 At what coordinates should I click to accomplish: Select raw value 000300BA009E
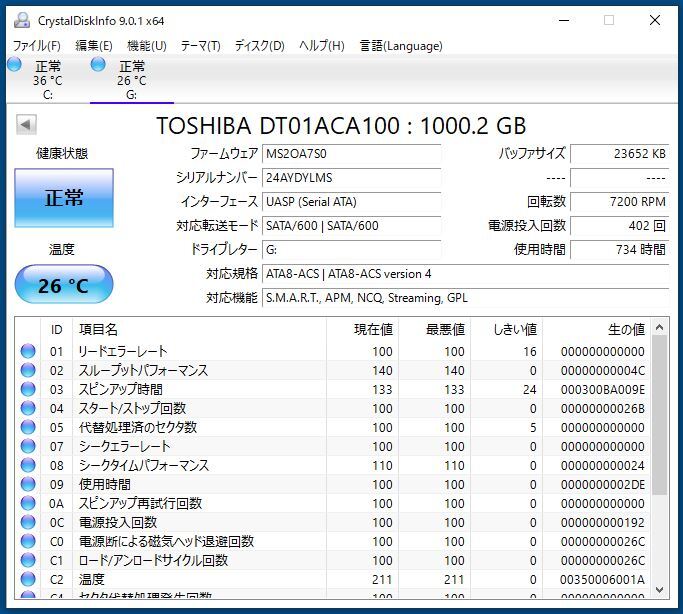[602, 389]
